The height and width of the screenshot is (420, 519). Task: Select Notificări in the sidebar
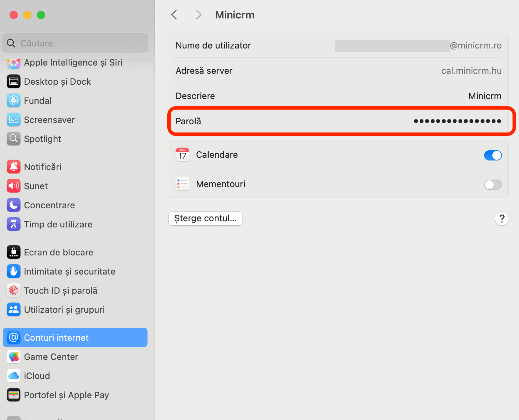[x=75, y=167]
